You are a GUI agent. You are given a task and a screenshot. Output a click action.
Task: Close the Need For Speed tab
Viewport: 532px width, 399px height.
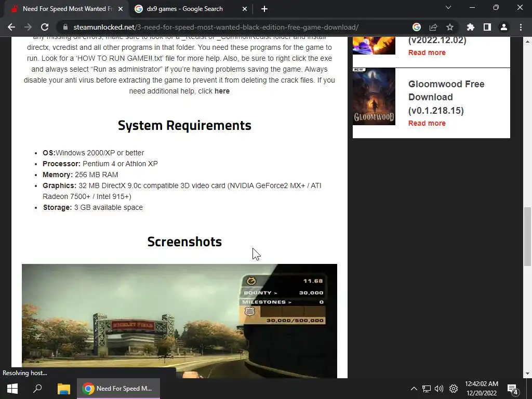(121, 9)
